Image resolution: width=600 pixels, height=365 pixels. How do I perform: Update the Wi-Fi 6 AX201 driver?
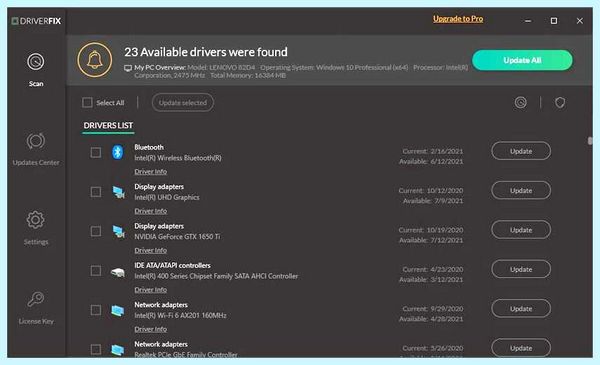pos(521,309)
